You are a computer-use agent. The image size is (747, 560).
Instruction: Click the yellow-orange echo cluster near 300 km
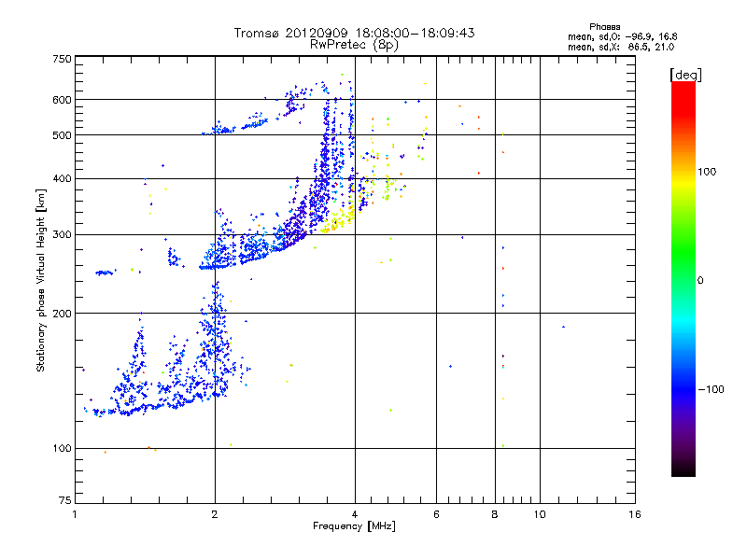tap(338, 220)
